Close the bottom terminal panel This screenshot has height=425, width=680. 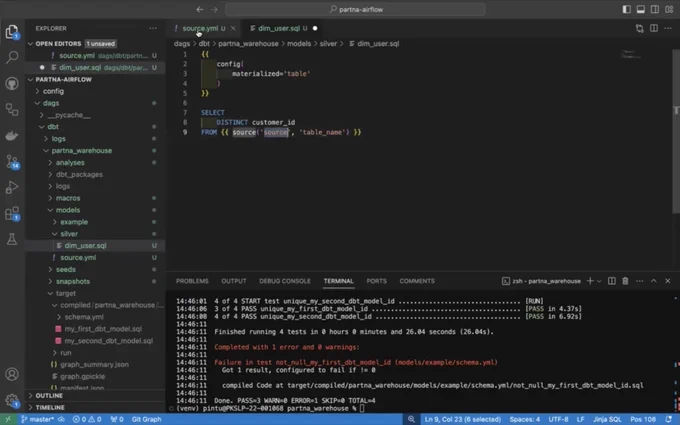[x=668, y=281]
